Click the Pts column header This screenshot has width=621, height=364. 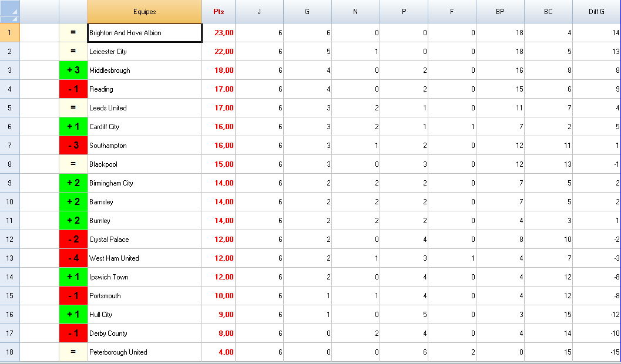coord(219,12)
